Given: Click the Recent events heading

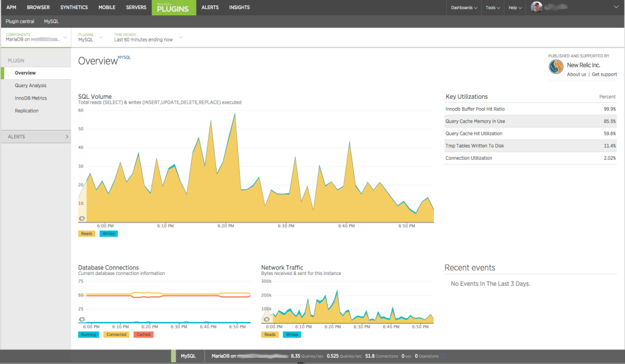Looking at the screenshot, I should [x=470, y=268].
